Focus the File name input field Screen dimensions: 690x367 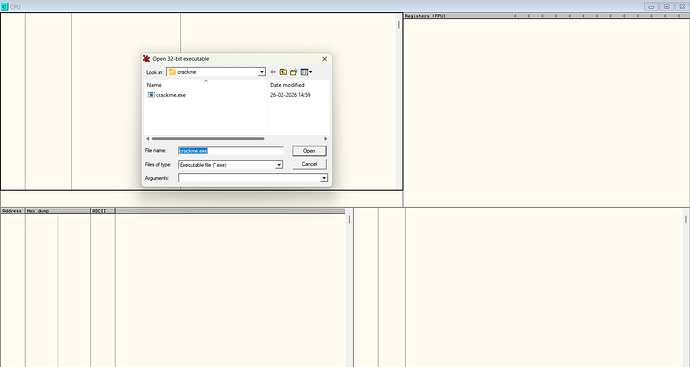231,150
